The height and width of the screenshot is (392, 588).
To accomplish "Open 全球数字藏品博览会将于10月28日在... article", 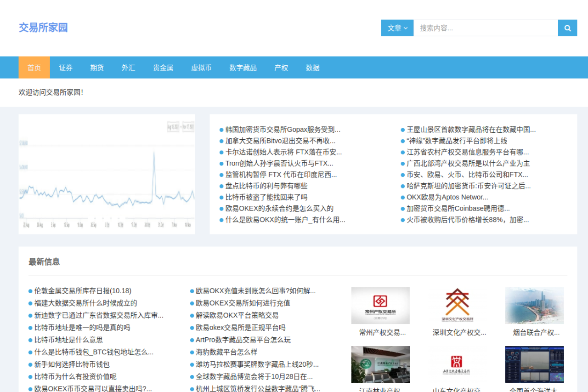I will [x=254, y=377].
